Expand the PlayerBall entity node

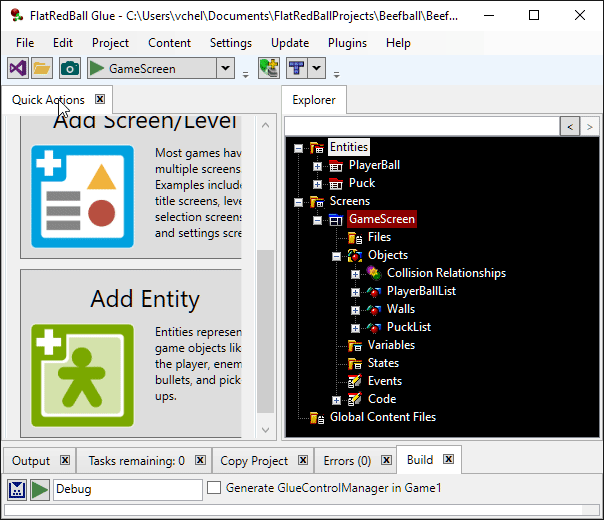point(317,166)
